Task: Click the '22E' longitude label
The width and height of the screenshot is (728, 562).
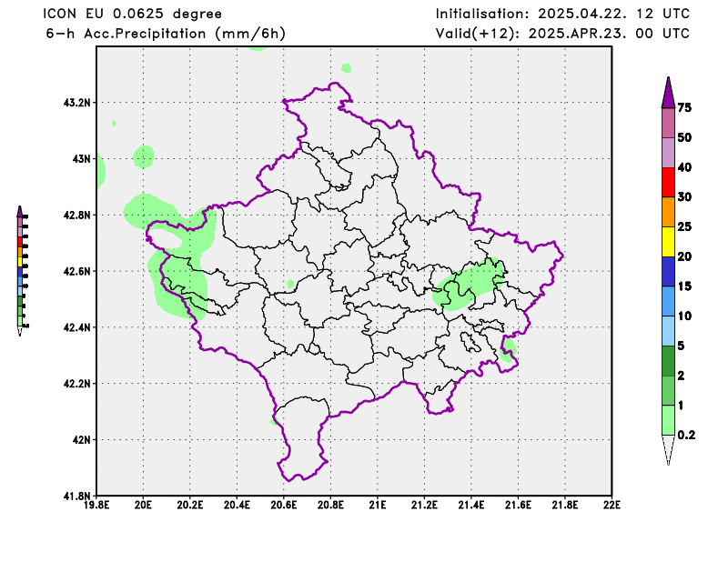Action: point(612,506)
